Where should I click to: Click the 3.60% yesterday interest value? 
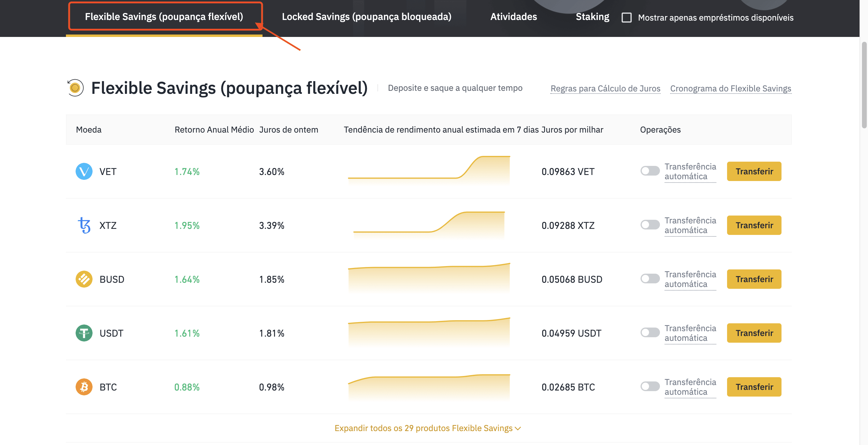coord(272,172)
